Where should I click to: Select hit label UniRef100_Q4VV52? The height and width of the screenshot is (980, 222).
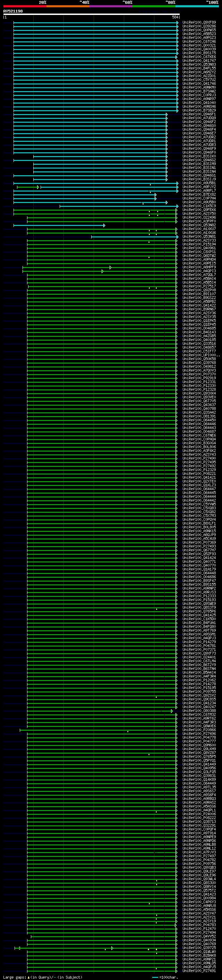pyautogui.click(x=199, y=936)
